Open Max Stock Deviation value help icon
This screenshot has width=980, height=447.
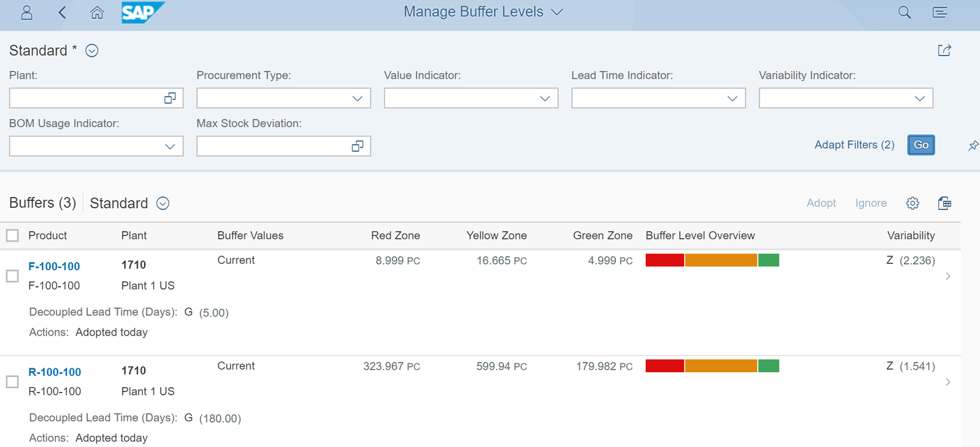click(x=358, y=146)
